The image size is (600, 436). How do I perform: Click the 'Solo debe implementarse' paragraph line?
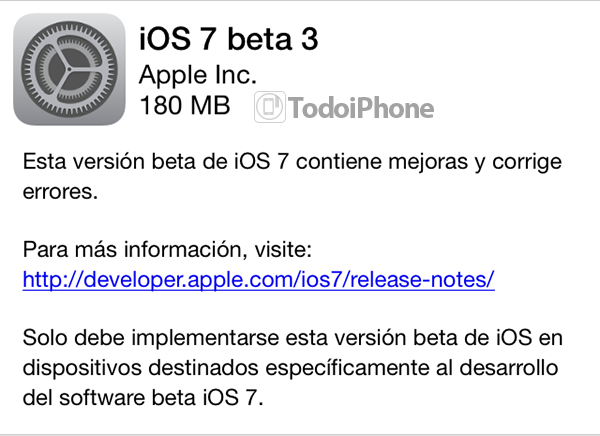(293, 338)
